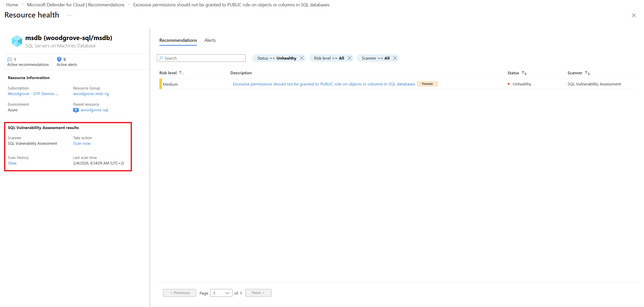Image resolution: width=644 pixels, height=307 pixels.
Task: Select the Recommendations tab
Action: coord(178,40)
